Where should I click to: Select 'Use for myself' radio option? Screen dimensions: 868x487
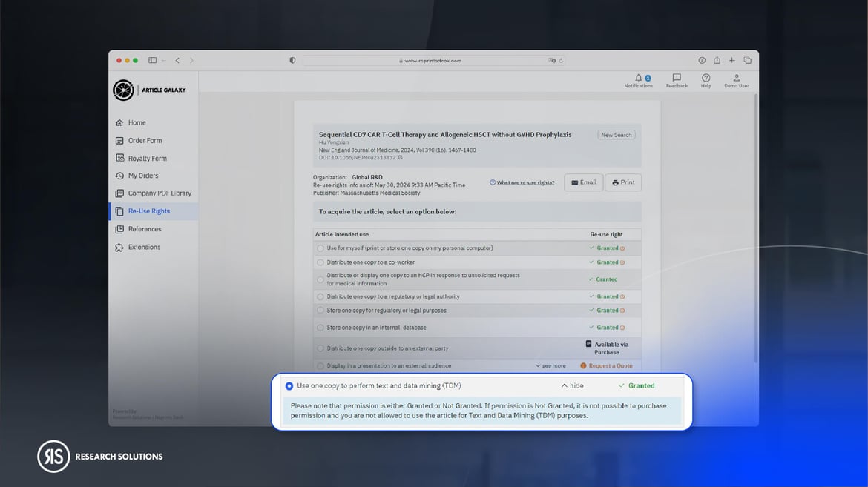coord(320,248)
